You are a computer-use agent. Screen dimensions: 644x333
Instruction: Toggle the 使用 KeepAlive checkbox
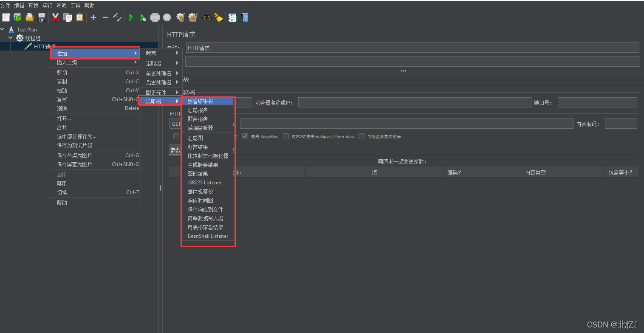click(x=245, y=136)
